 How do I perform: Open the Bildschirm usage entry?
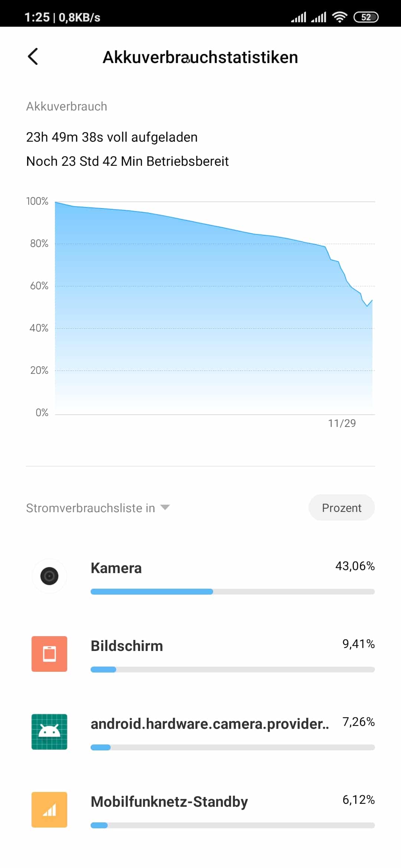coord(200,654)
